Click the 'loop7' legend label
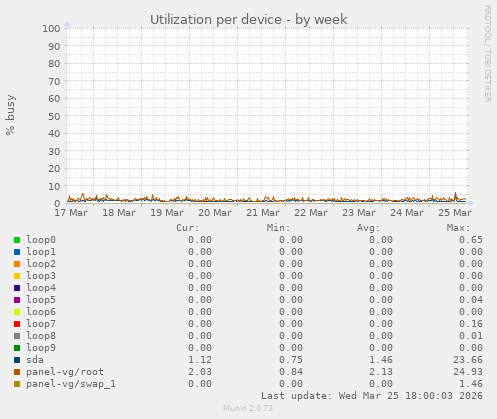The image size is (497, 419). point(41,324)
